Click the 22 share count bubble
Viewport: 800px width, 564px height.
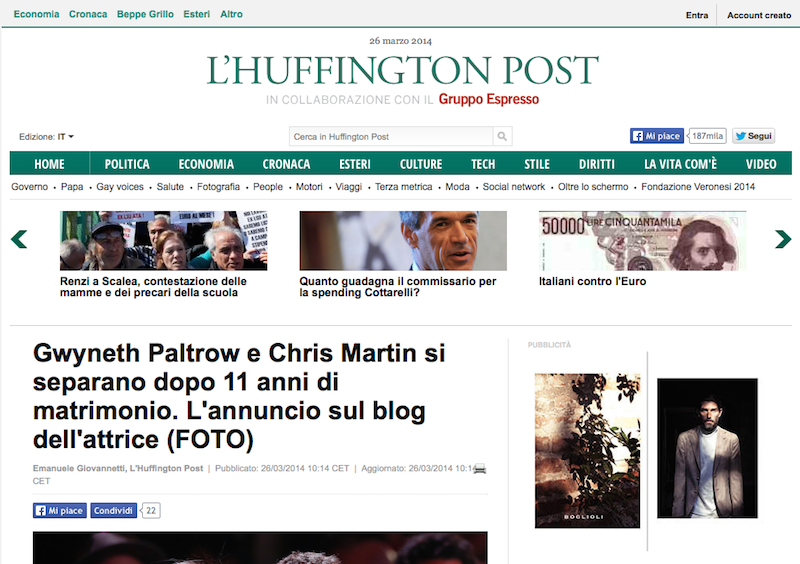click(x=151, y=510)
